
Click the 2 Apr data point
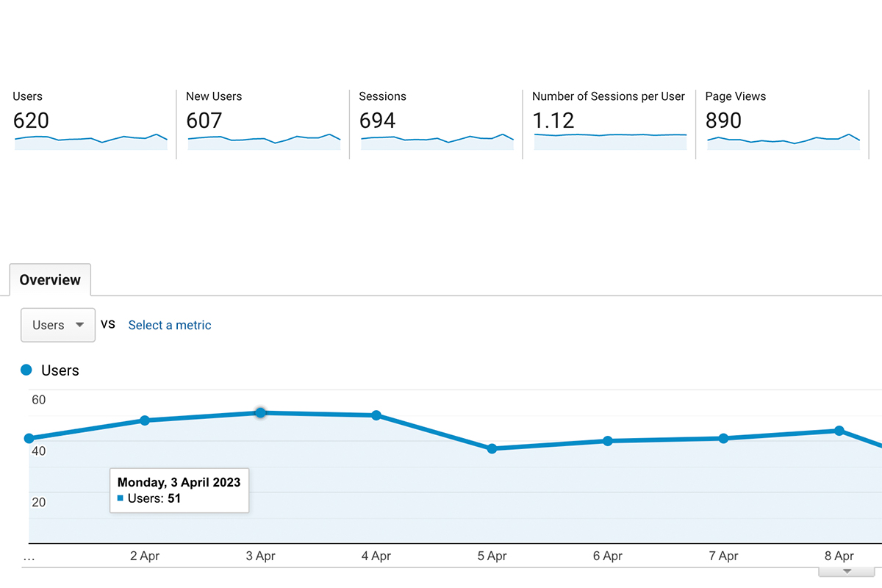click(145, 420)
